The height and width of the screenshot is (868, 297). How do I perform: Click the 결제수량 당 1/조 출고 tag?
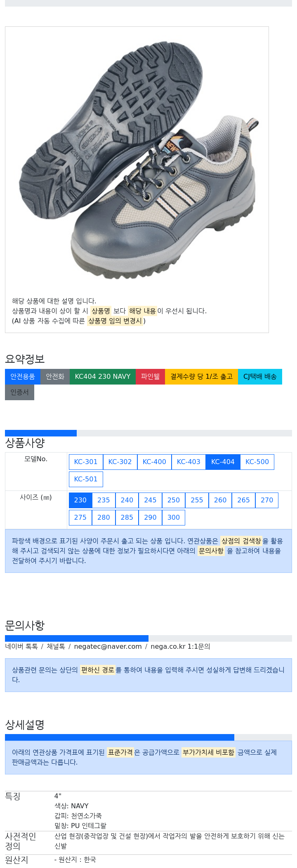pos(201,377)
